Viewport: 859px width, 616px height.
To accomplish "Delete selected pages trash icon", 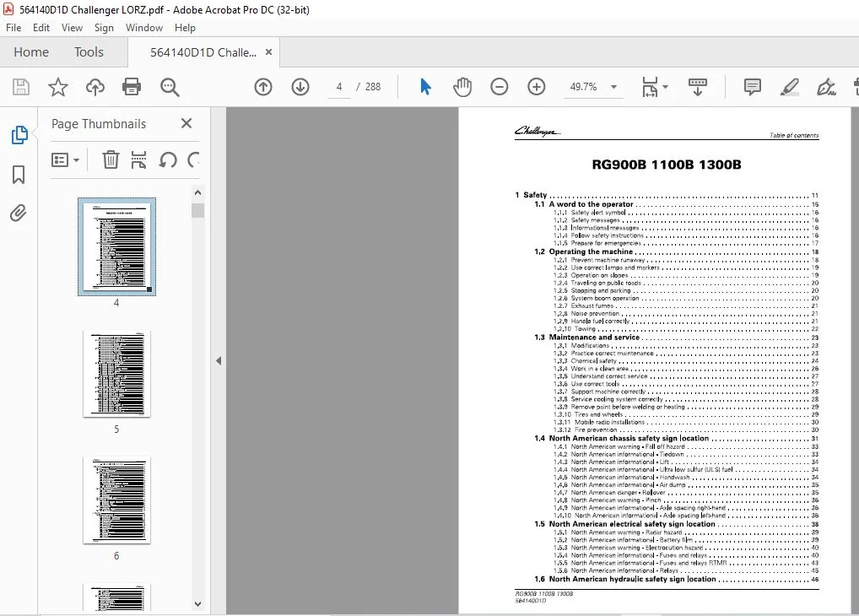I will pos(110,160).
